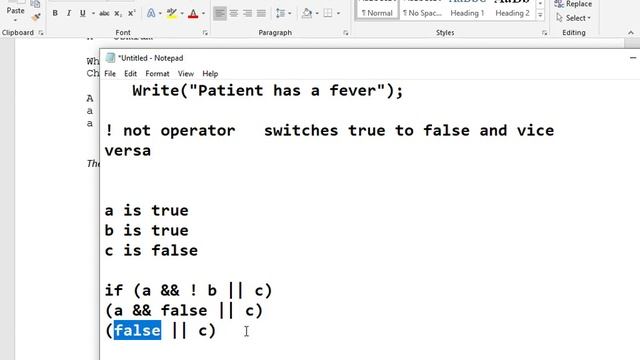640x360 pixels.
Task: Open Text Effects in Word ribbon
Action: (151, 13)
